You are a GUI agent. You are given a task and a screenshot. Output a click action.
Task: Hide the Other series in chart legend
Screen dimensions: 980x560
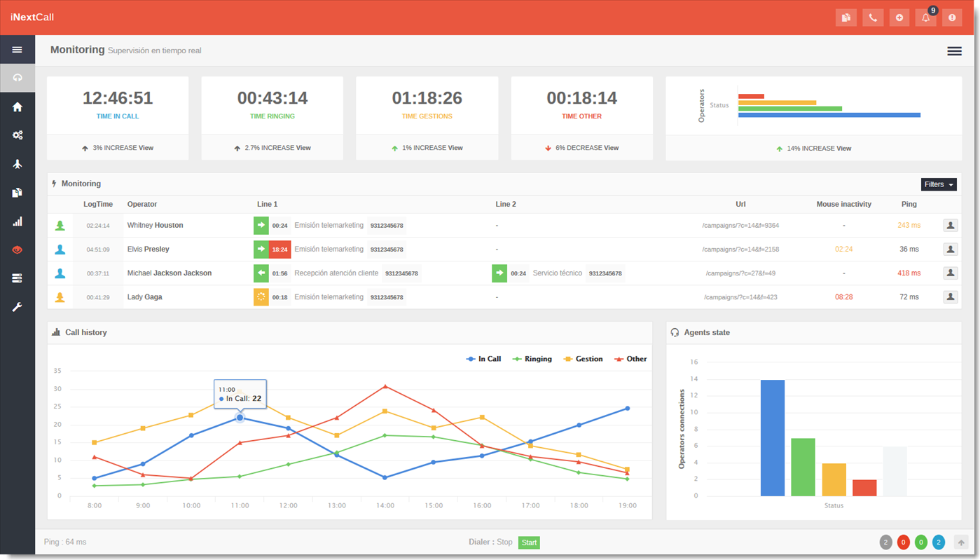click(630, 359)
